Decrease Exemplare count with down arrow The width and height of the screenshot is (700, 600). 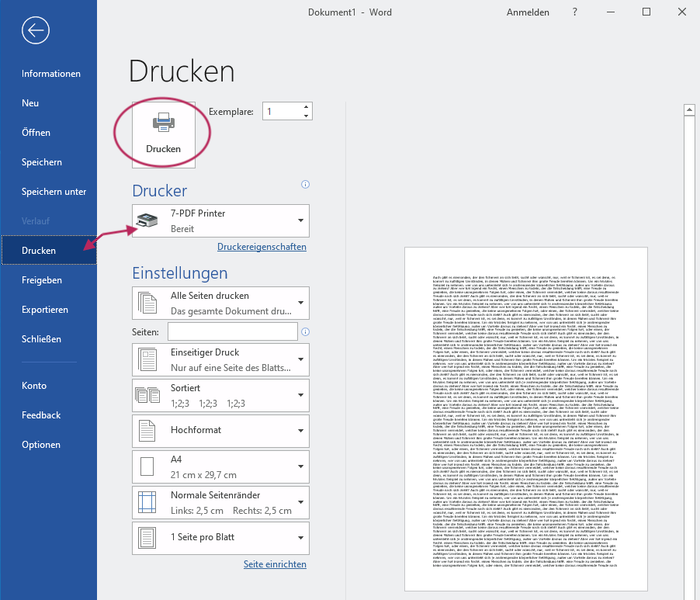306,116
